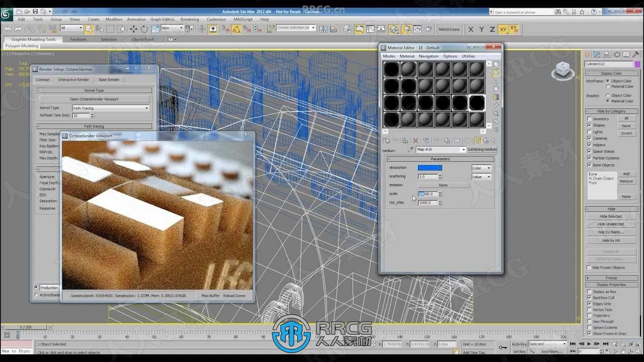
Task: Enable Hide Frozen Objects checkbox
Action: (x=589, y=267)
